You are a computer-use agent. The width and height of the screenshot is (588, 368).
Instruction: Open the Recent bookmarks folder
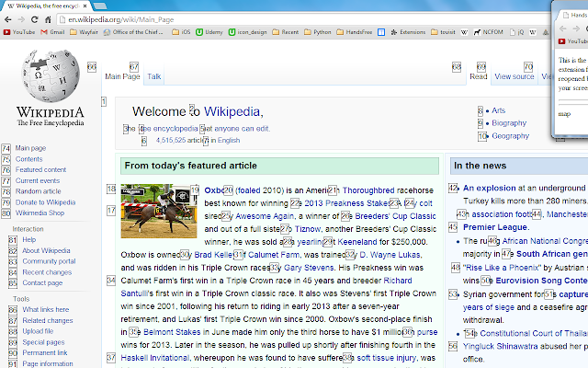tap(286, 32)
